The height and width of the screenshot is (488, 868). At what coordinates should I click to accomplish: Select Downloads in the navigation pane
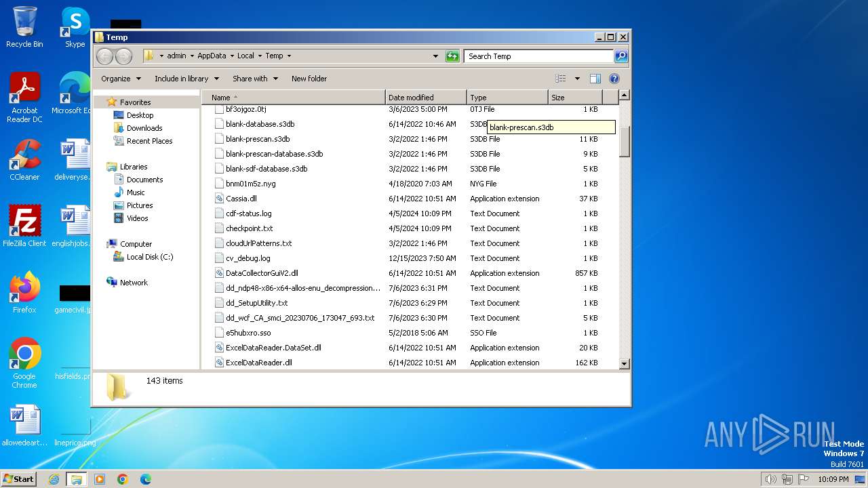tap(144, 128)
